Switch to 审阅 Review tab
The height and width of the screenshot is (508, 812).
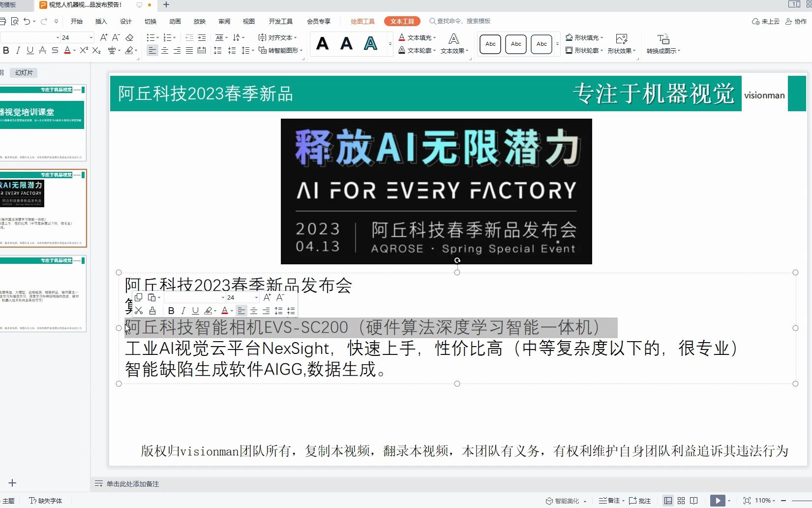point(224,21)
